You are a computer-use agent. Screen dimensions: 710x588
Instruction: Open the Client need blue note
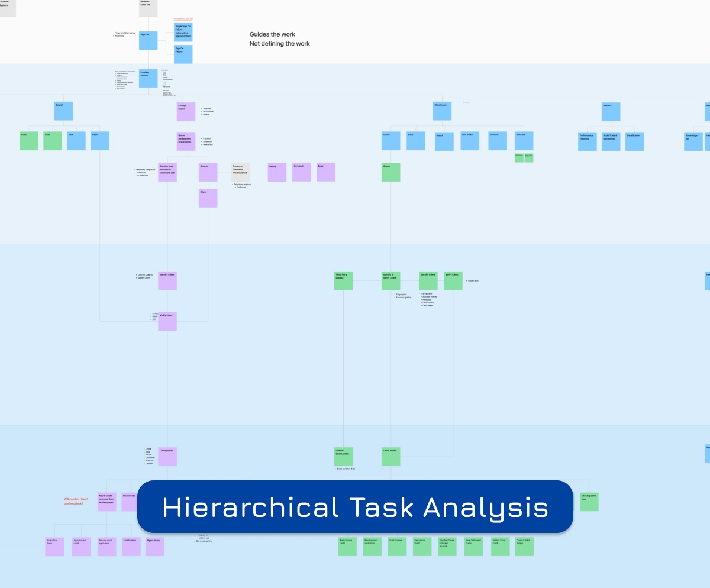click(x=443, y=111)
